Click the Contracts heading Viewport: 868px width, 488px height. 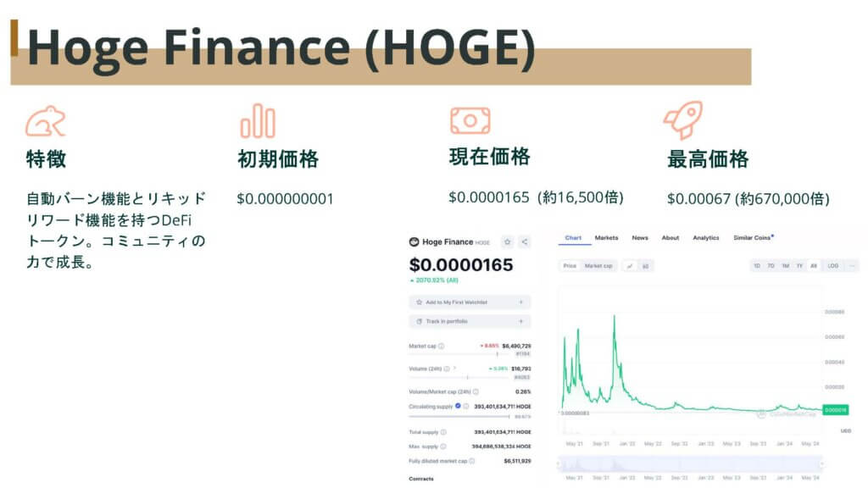tap(421, 479)
